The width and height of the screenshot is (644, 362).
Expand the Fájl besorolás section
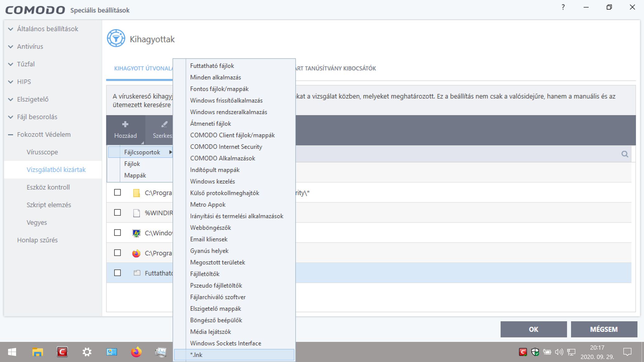coord(11,117)
